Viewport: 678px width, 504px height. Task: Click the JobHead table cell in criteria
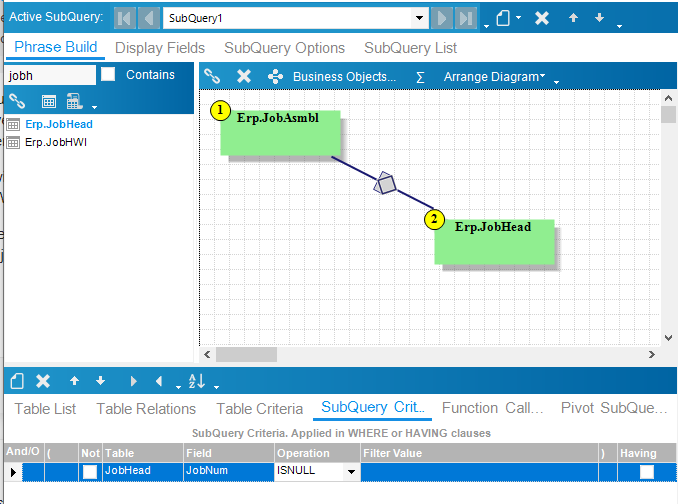[143, 472]
